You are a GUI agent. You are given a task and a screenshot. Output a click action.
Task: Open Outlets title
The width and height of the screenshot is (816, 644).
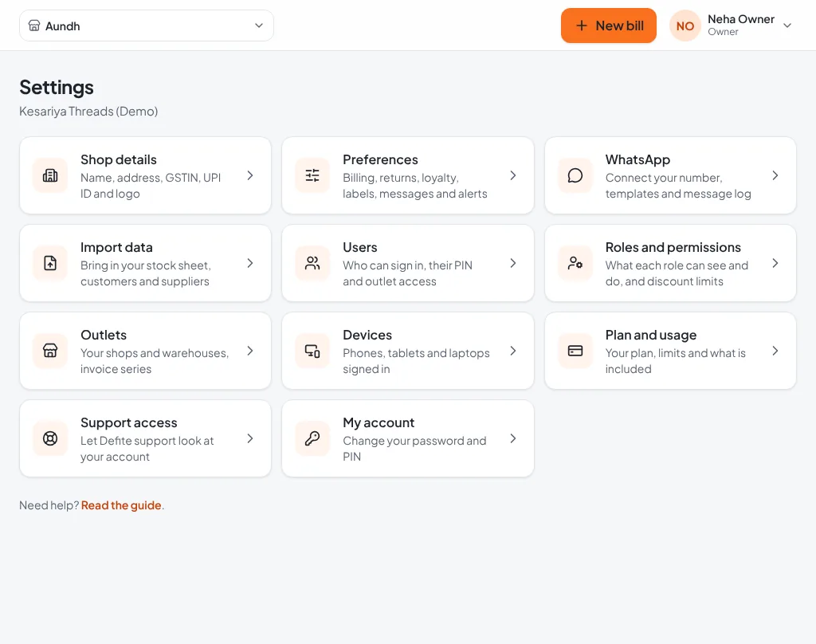point(103,335)
